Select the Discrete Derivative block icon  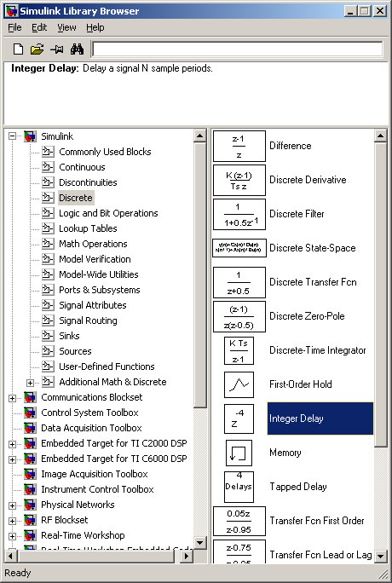click(239, 181)
